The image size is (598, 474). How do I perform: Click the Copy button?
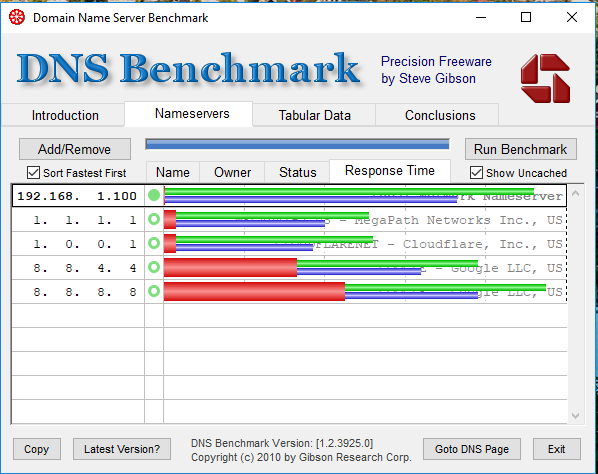point(37,449)
